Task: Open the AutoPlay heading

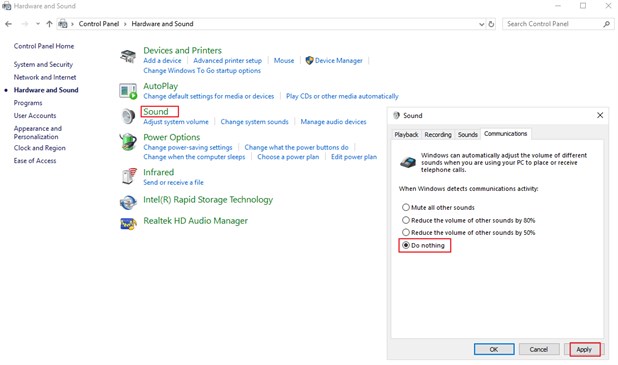Action: [160, 86]
